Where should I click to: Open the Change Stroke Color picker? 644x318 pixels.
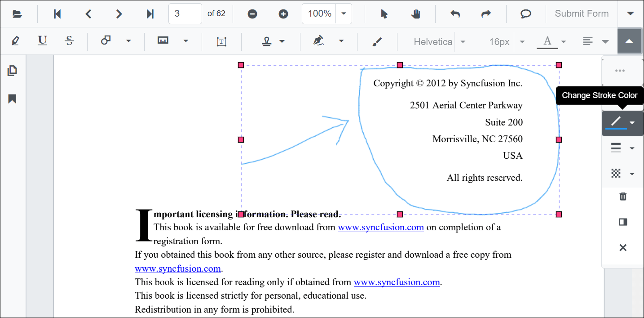point(622,122)
